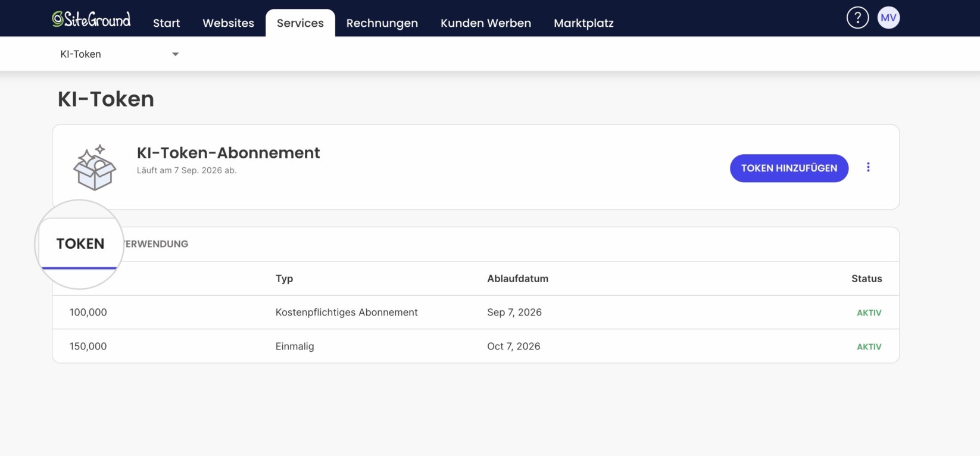The height and width of the screenshot is (456, 980).
Task: Open the help question mark icon
Action: [x=857, y=18]
